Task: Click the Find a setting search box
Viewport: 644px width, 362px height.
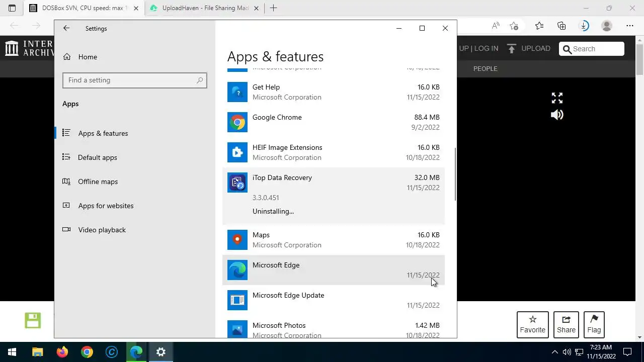Action: (x=134, y=80)
